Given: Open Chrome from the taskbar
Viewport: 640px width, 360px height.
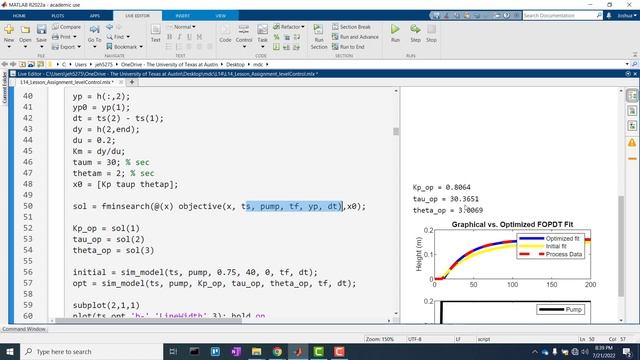Looking at the screenshot, I should (277, 351).
